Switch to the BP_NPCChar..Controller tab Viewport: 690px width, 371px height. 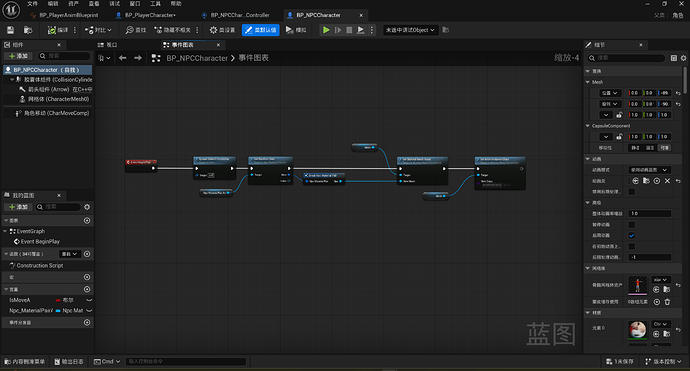click(240, 15)
